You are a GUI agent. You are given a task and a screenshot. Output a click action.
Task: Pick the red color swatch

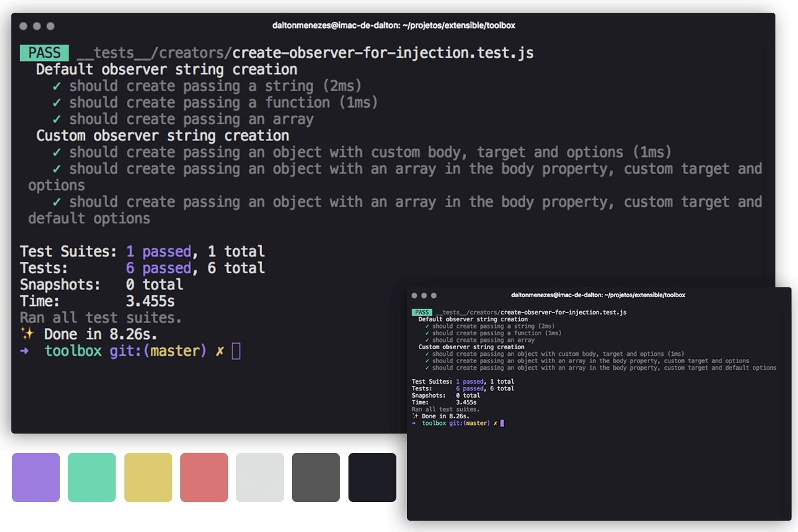(203, 477)
